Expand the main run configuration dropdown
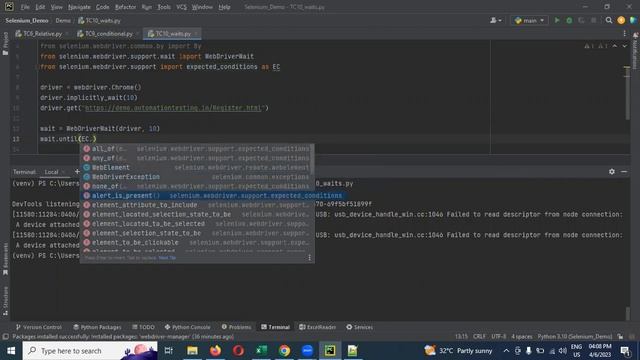 pos(529,20)
